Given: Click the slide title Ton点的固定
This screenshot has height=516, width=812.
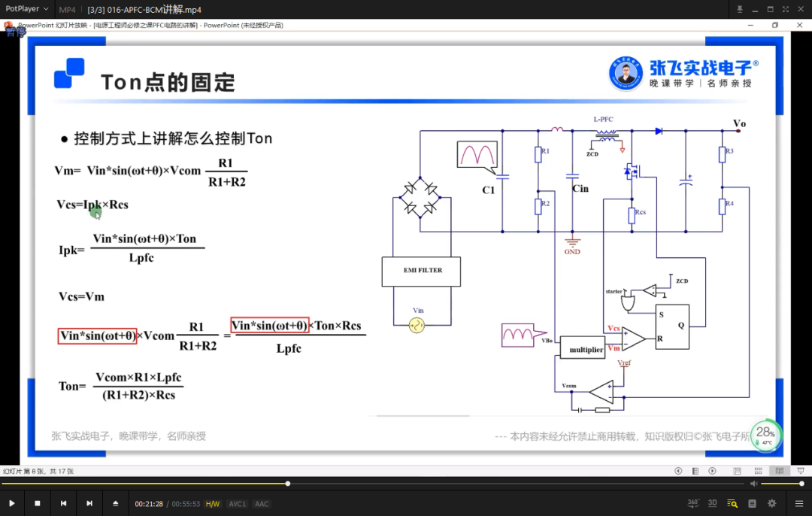Looking at the screenshot, I should coord(168,82).
